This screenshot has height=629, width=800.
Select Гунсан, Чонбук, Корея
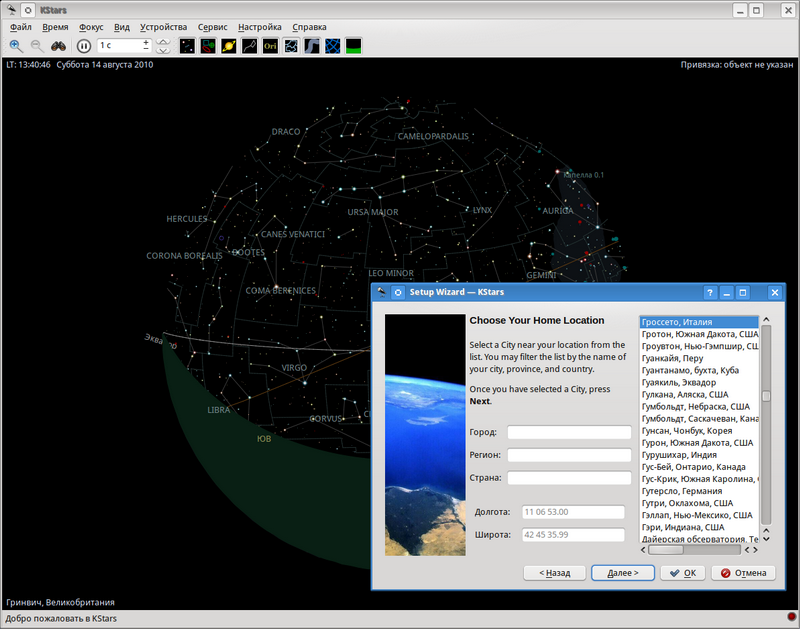click(699, 431)
